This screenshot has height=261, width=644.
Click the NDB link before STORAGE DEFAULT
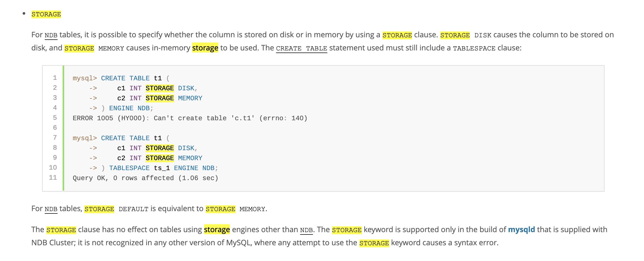click(51, 209)
